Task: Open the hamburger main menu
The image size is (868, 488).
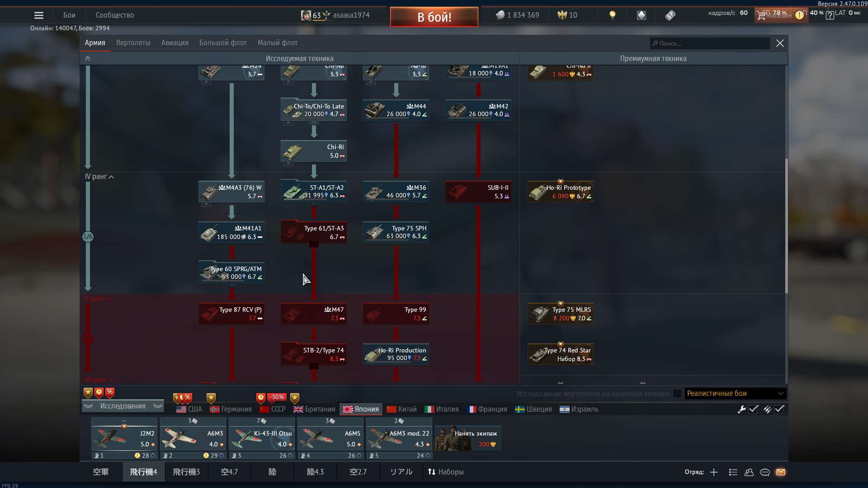Action: pyautogui.click(x=39, y=15)
